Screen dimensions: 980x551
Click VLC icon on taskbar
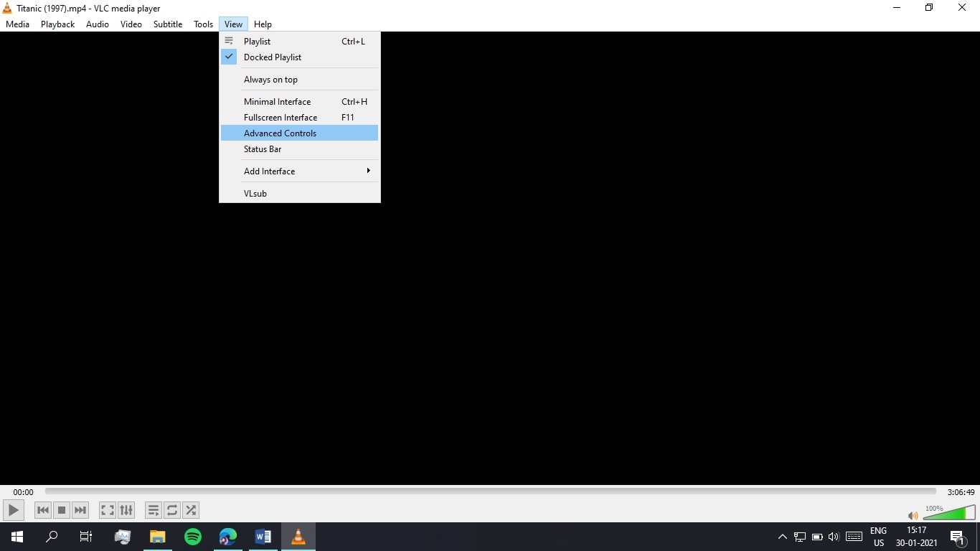(298, 537)
